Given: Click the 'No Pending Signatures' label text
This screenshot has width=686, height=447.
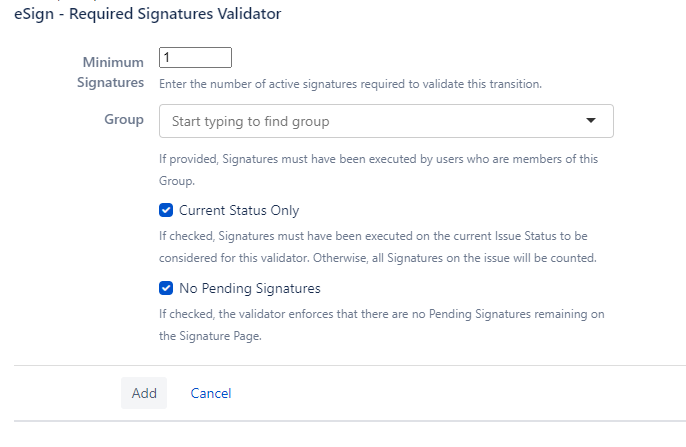Looking at the screenshot, I should click(x=249, y=289).
